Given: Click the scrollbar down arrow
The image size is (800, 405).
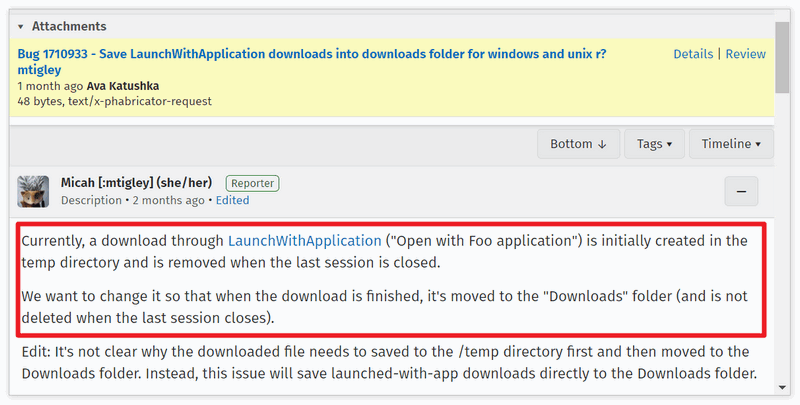Looking at the screenshot, I should [x=783, y=386].
